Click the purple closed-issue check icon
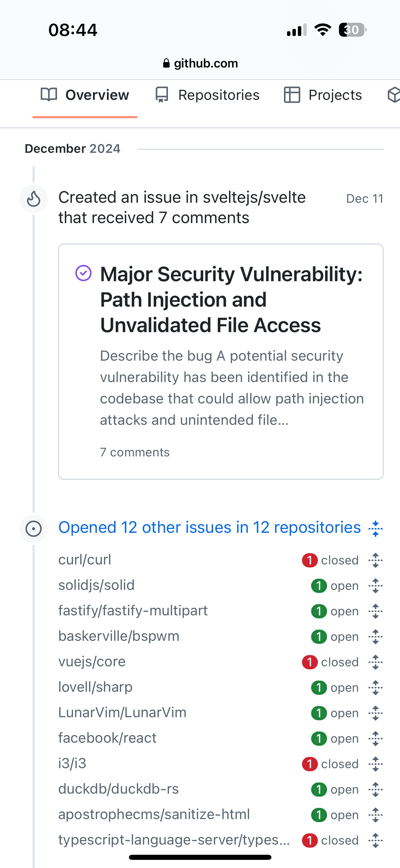This screenshot has width=400, height=868. click(x=83, y=273)
